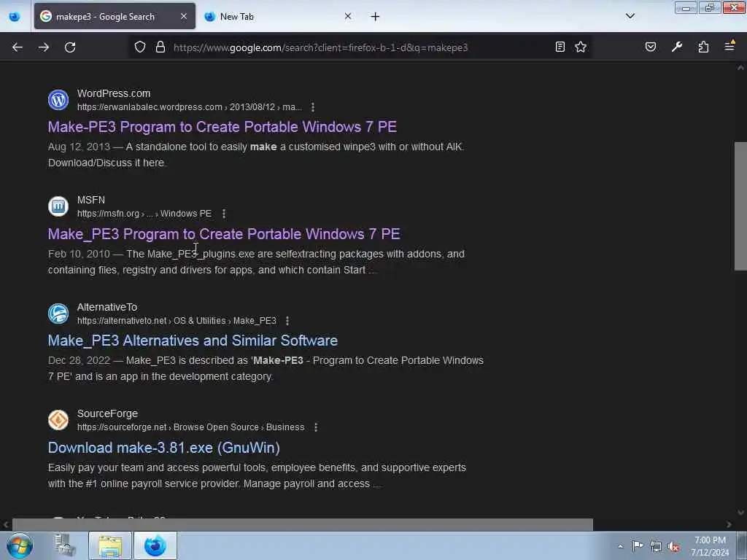This screenshot has width=747, height=560.
Task: Click the vertical scrollbar thumb
Action: tap(740, 206)
